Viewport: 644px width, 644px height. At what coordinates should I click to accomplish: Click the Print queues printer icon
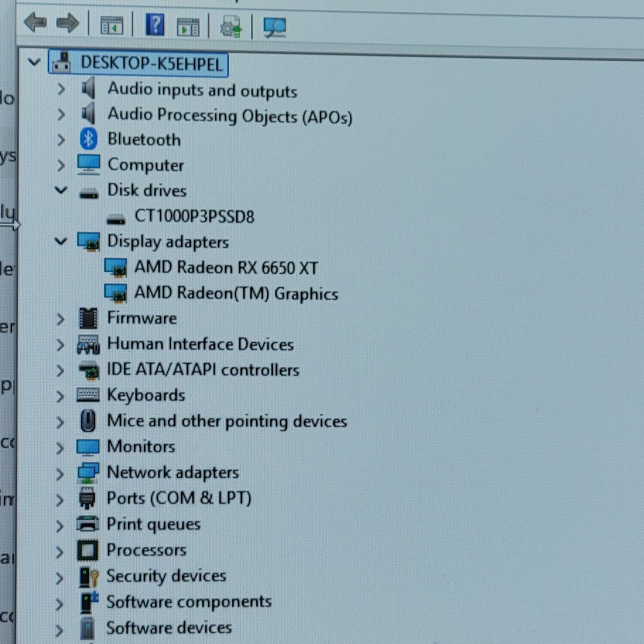pos(87,523)
